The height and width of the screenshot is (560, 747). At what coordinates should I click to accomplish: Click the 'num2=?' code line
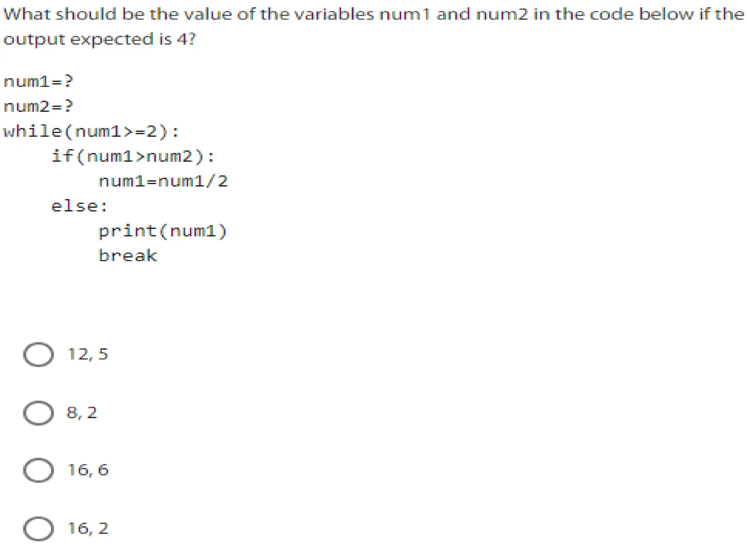(38, 106)
